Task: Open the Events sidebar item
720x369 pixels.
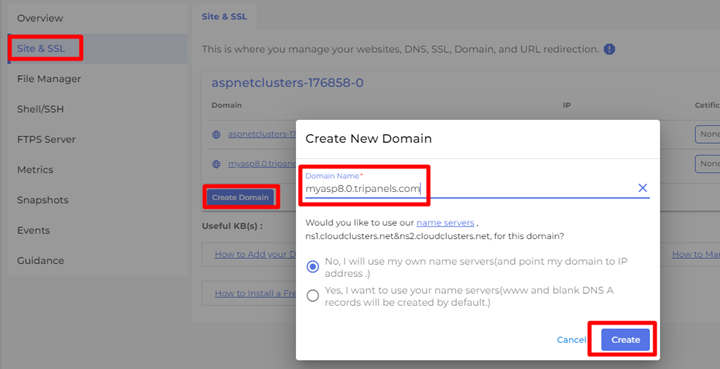Action: pos(34,230)
